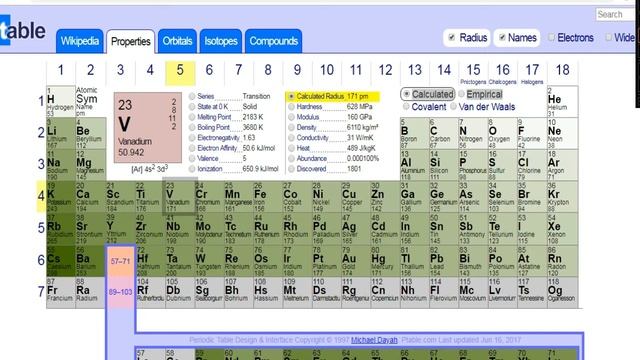Open the Orbitals tab
Viewport: 640px width, 360px height.
click(x=177, y=41)
